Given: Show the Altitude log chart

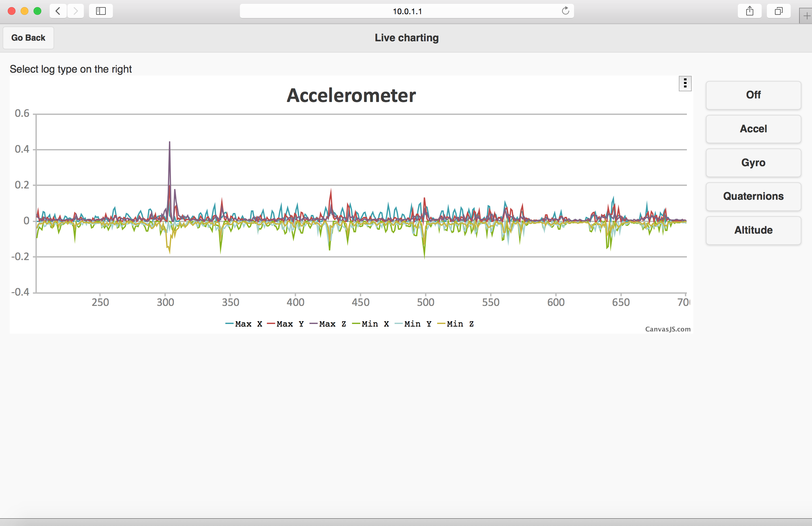Looking at the screenshot, I should (753, 230).
